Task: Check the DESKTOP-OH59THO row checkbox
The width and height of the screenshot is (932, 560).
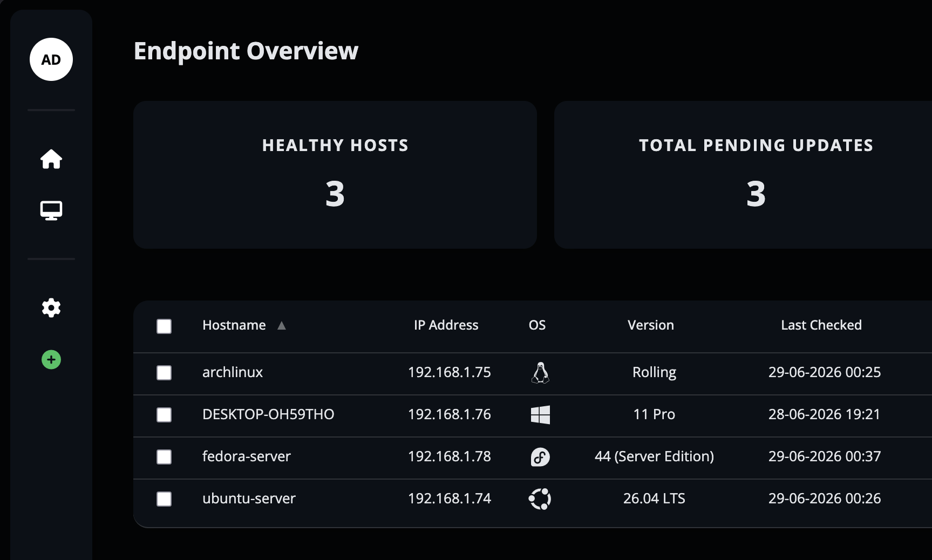Action: [164, 415]
